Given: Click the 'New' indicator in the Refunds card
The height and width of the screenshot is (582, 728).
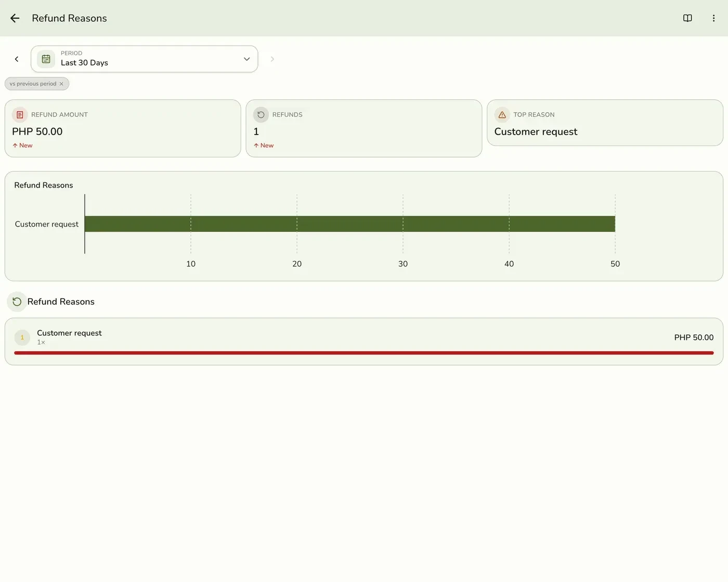Looking at the screenshot, I should coord(264,145).
